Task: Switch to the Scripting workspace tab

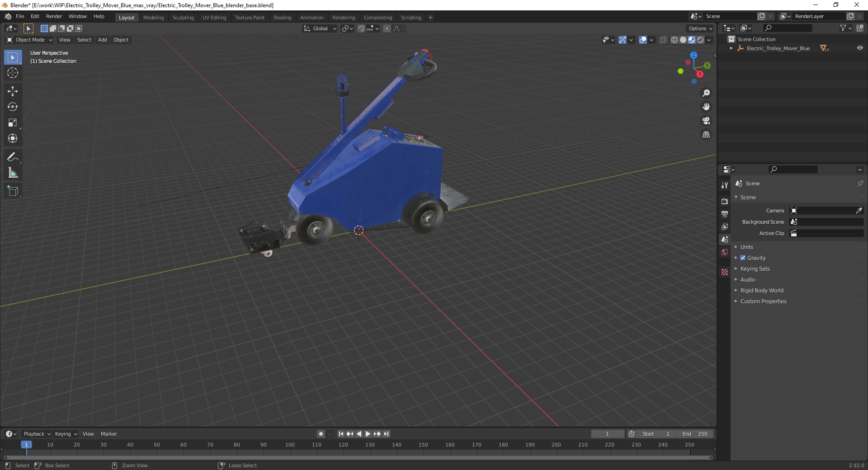Action: coord(410,18)
